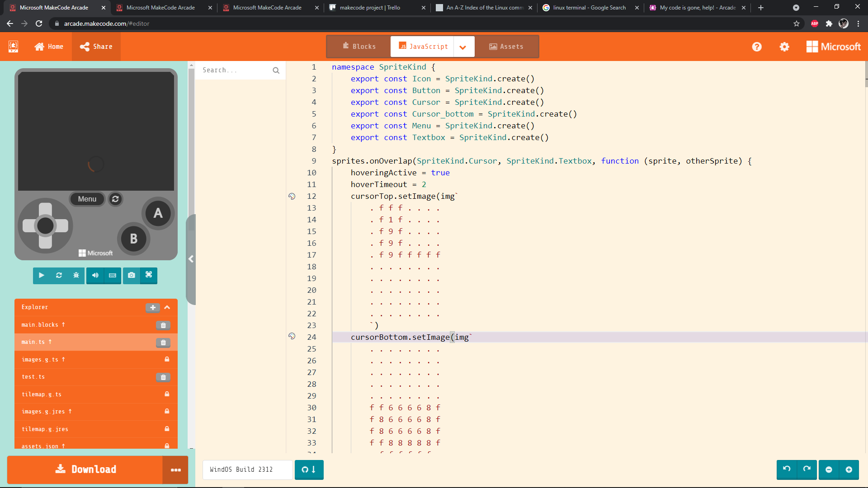868x488 pixels.
Task: Delete the test.ts file
Action: point(163,377)
